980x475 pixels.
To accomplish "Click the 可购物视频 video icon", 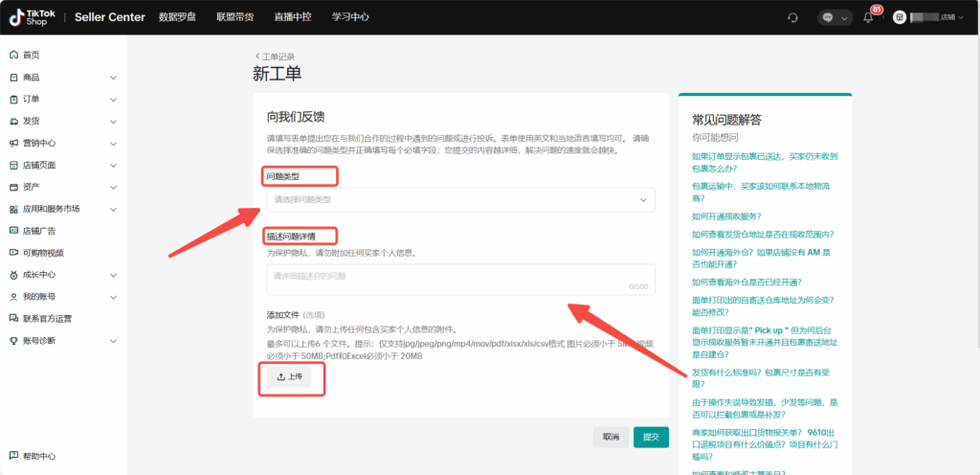I will [x=13, y=253].
